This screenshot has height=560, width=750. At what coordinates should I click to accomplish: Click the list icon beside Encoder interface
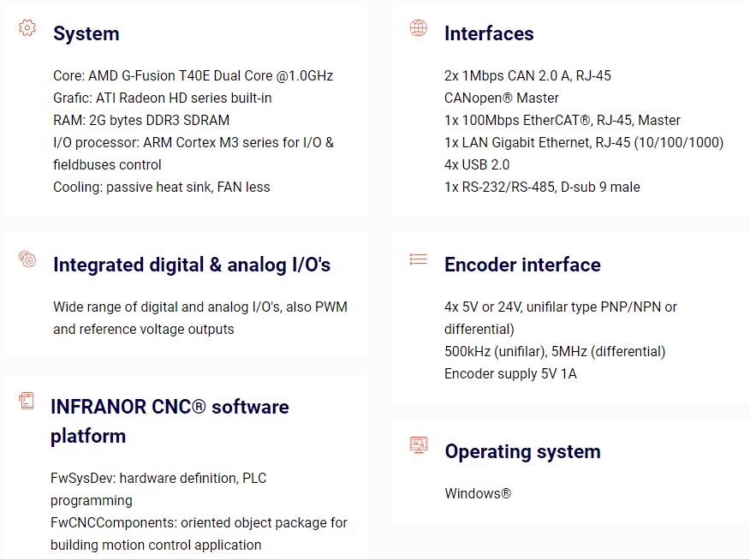419,259
